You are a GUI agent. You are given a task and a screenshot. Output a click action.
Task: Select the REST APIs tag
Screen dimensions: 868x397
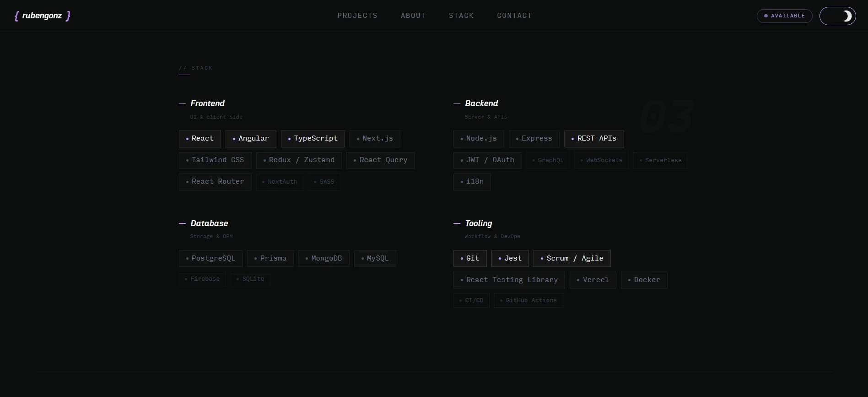594,139
